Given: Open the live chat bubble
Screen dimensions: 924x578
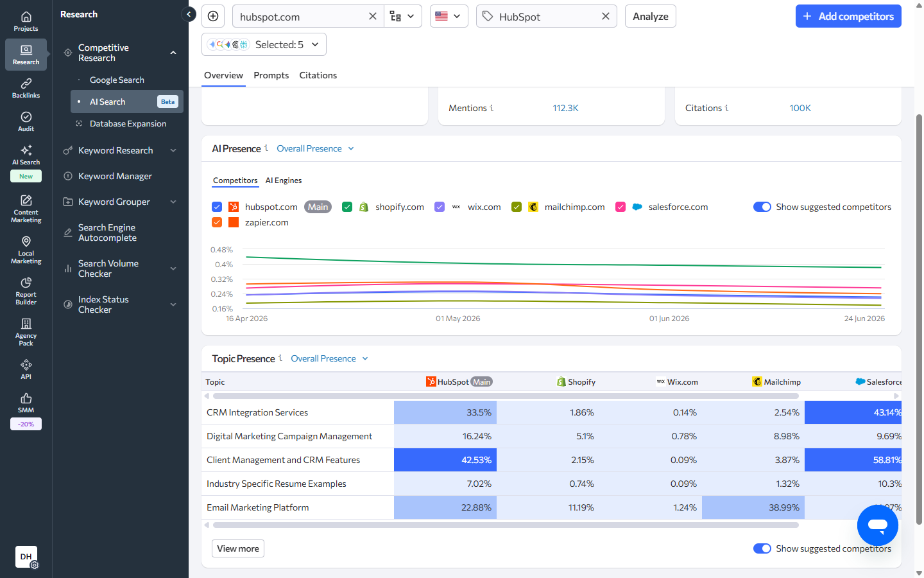Looking at the screenshot, I should (x=877, y=525).
